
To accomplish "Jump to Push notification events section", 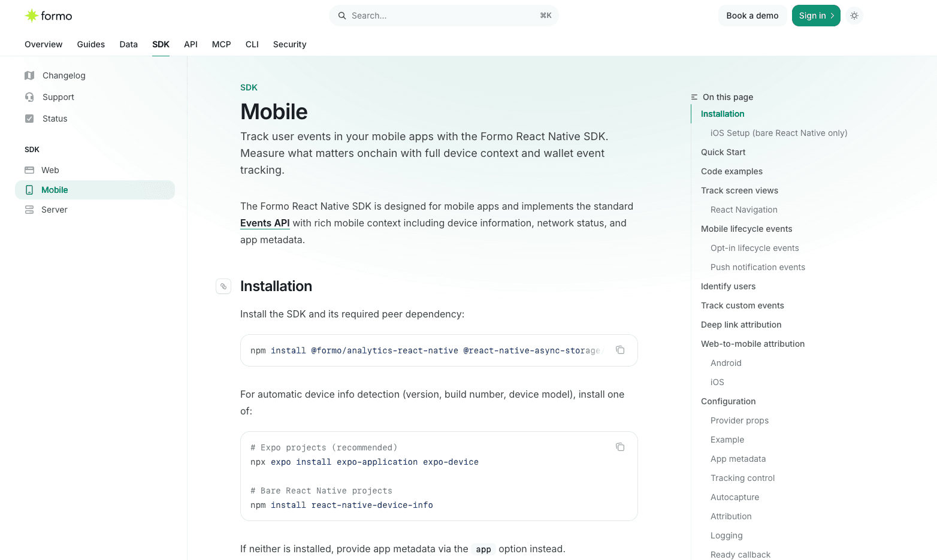I will pos(758,267).
